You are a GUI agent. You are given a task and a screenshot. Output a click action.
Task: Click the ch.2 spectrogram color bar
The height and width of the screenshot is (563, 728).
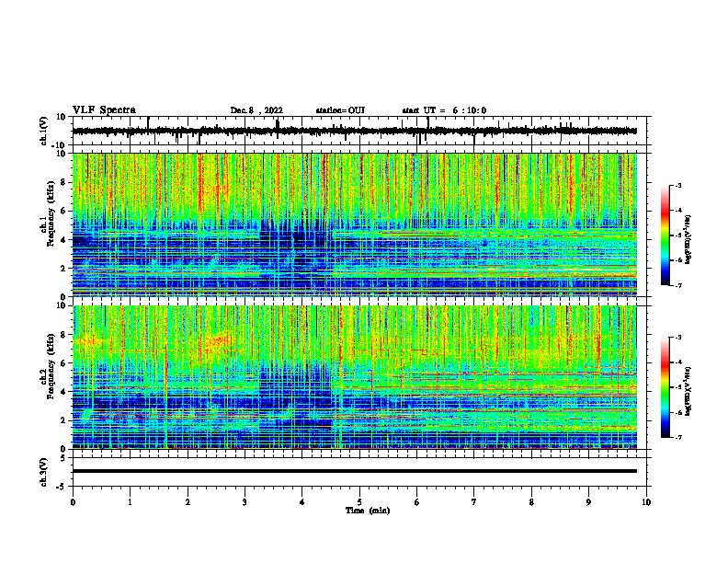point(665,387)
